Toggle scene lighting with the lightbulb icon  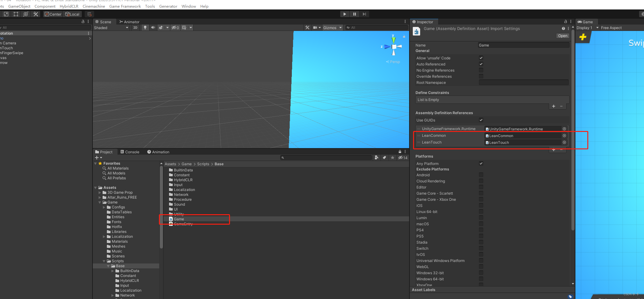(145, 28)
